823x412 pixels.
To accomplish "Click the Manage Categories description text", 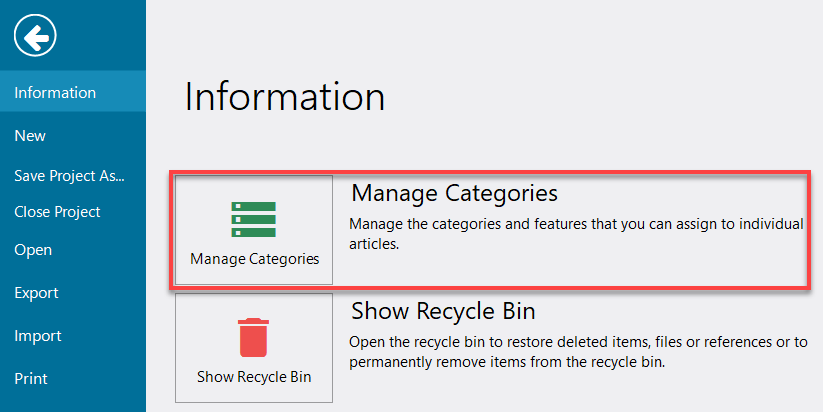I will pos(575,224).
